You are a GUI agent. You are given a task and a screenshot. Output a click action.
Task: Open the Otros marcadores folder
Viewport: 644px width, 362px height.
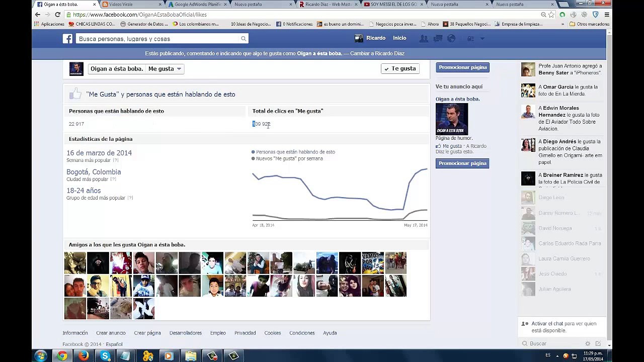coord(589,24)
